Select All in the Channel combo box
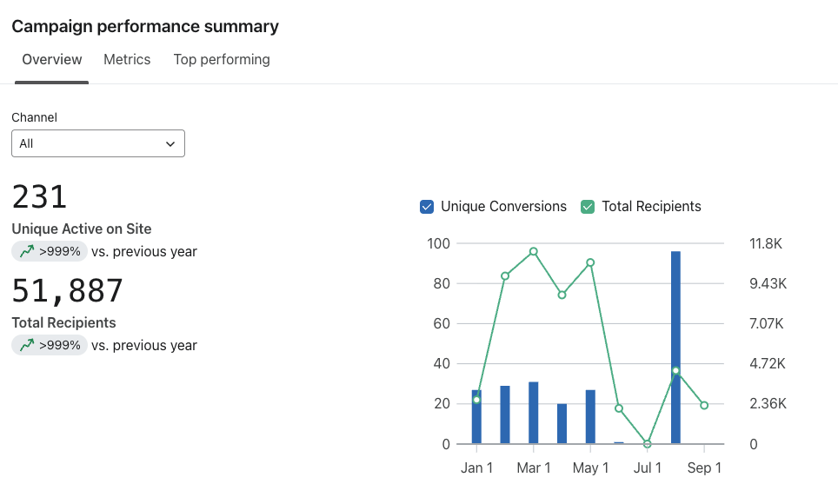This screenshot has width=838, height=504. 97,143
